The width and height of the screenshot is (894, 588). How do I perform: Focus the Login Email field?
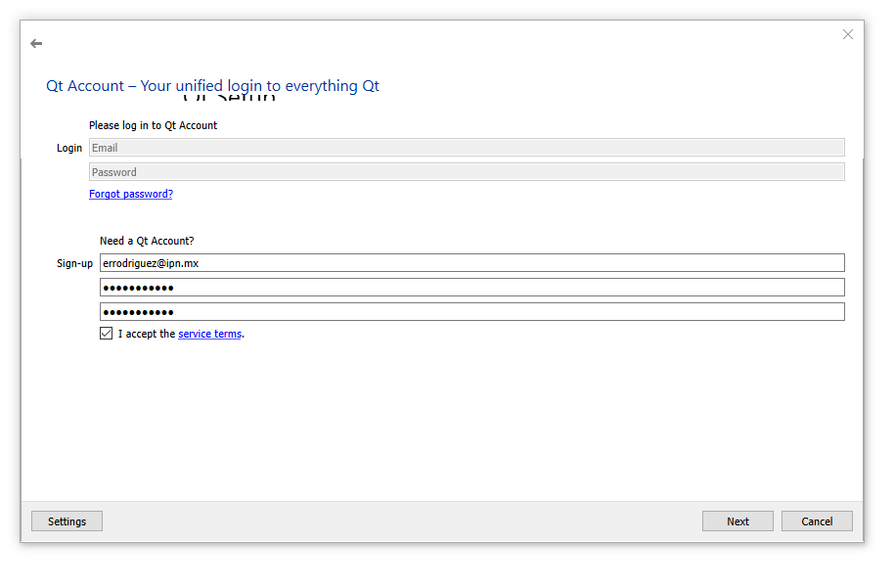pyautogui.click(x=466, y=148)
